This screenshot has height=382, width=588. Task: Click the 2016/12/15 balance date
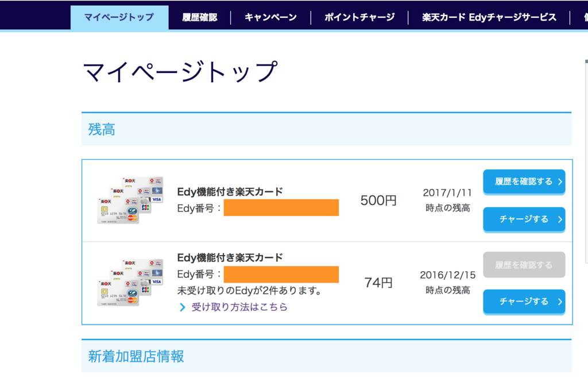pyautogui.click(x=447, y=275)
